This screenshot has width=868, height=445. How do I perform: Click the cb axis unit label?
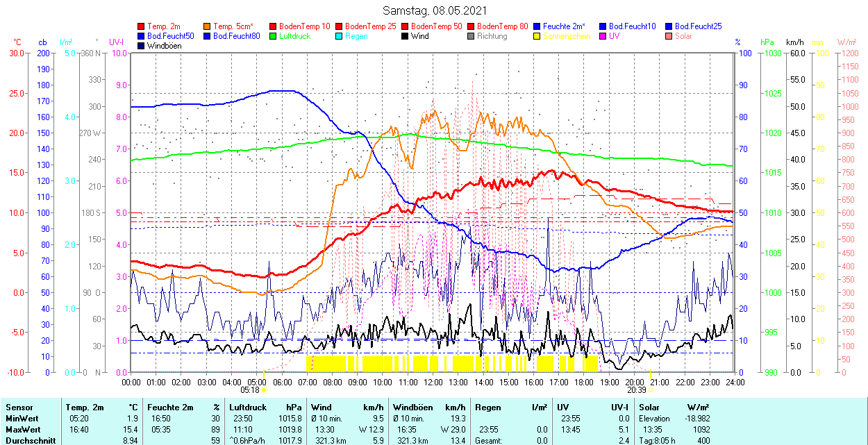click(42, 42)
